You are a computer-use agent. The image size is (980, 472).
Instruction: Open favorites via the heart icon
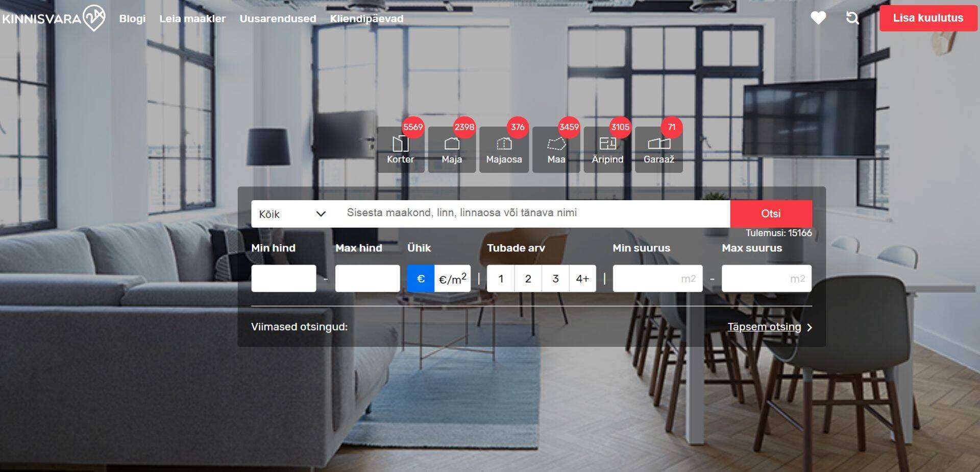click(x=818, y=18)
